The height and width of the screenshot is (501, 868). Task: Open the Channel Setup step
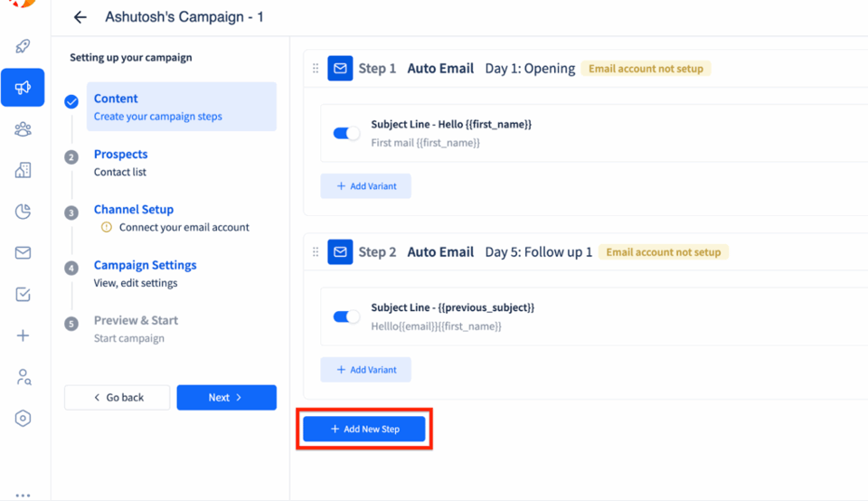(x=134, y=209)
